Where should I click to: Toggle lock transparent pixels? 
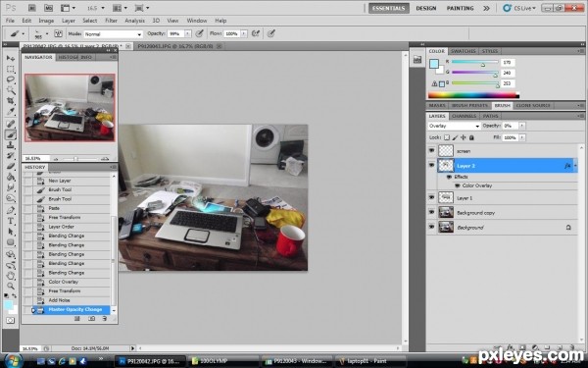[x=447, y=137]
